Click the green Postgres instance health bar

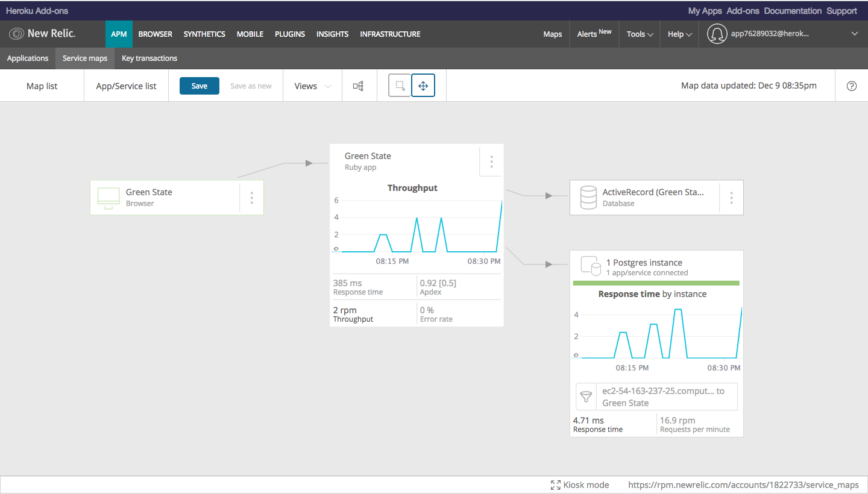pos(656,283)
